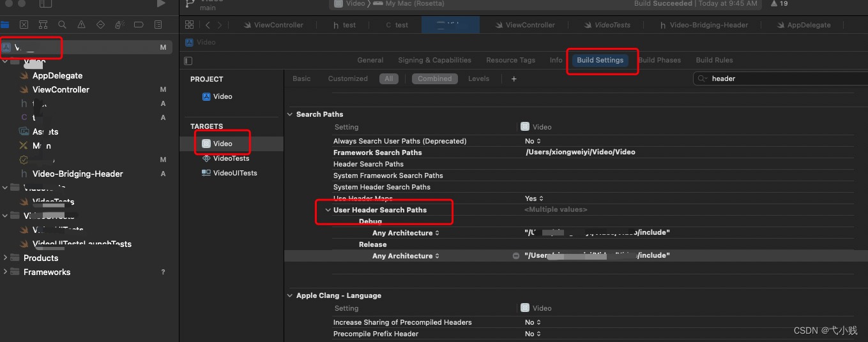
Task: Collapse the Search Paths section
Action: (291, 114)
